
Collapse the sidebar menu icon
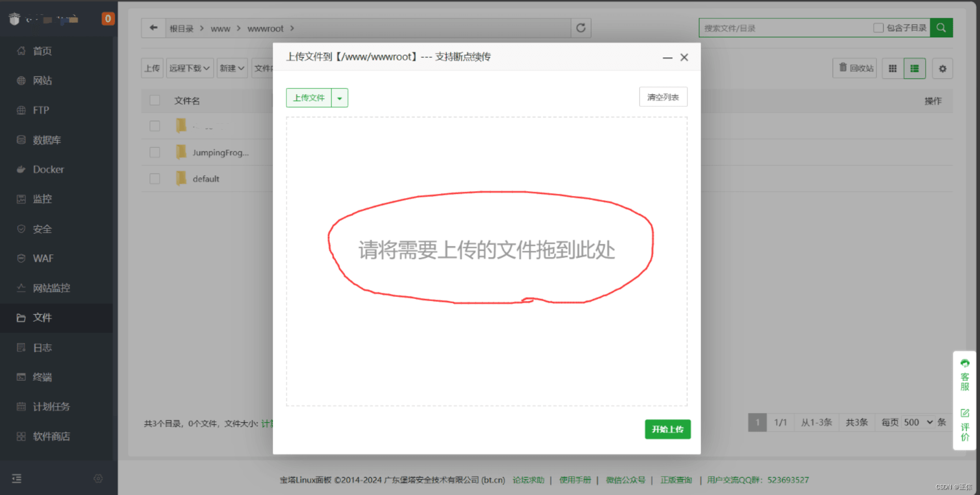tap(17, 478)
